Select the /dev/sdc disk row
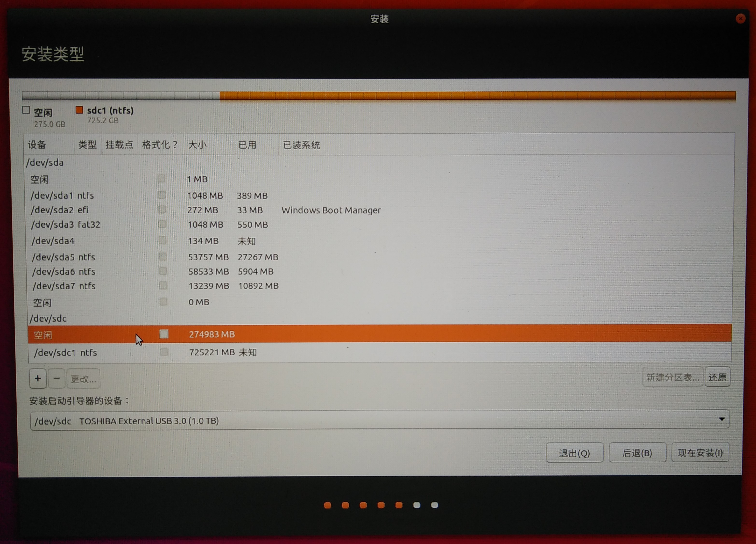This screenshot has height=544, width=756. [x=48, y=319]
